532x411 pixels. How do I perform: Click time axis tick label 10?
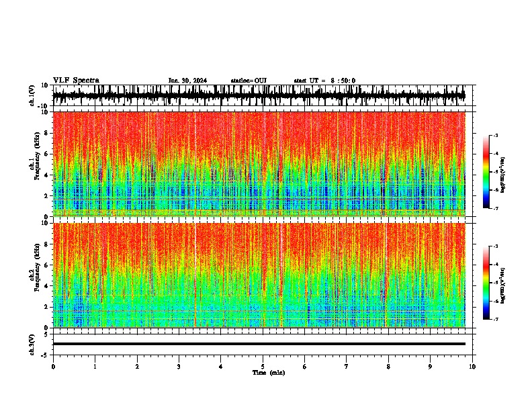(472, 367)
